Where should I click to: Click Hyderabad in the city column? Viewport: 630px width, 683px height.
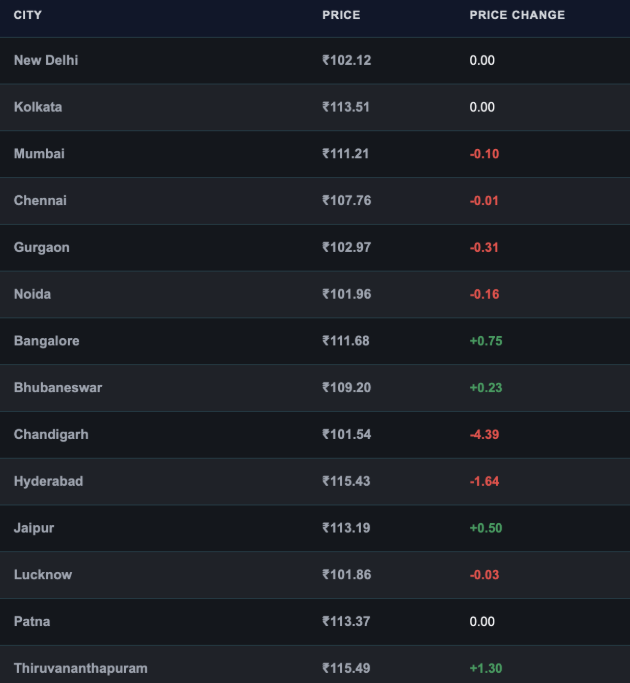pos(48,481)
